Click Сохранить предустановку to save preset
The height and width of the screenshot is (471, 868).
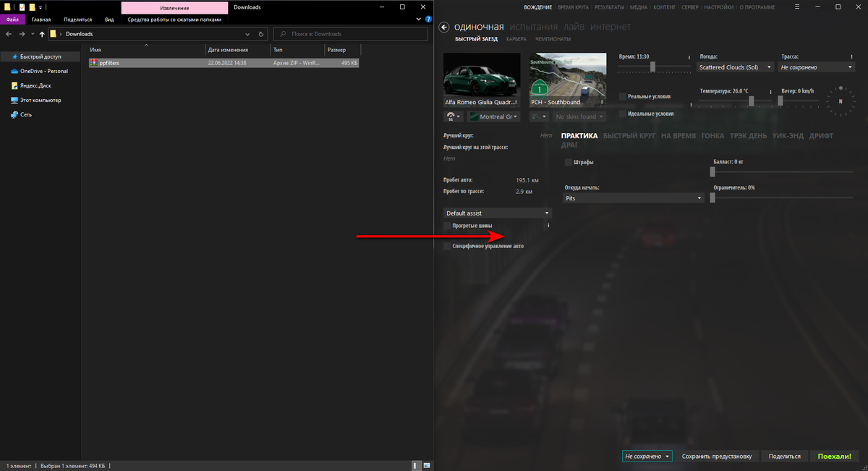pyautogui.click(x=718, y=456)
